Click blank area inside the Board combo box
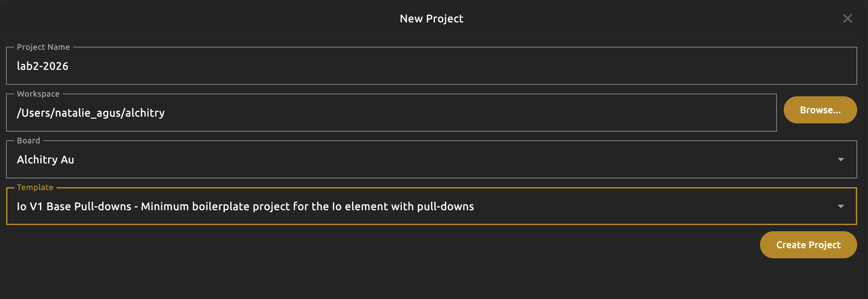Image resolution: width=868 pixels, height=299 pixels. [x=440, y=159]
